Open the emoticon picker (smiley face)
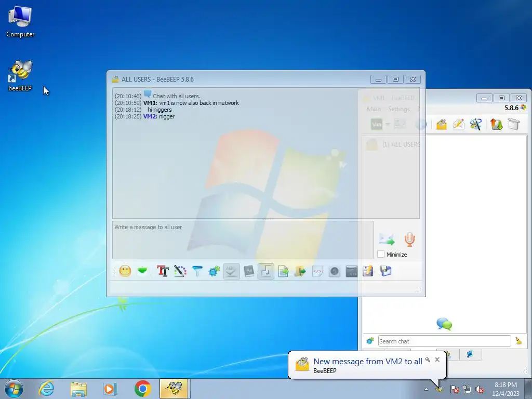Viewport: 532px width, 399px height. pos(125,271)
